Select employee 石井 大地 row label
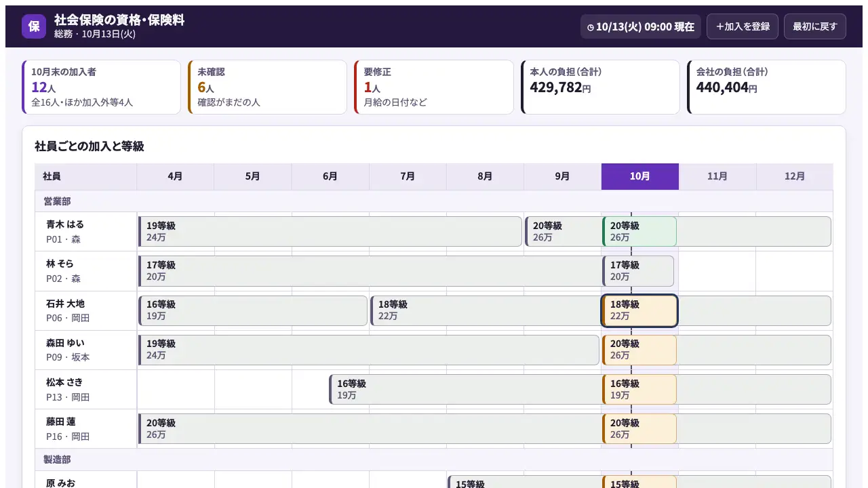868x488 pixels. point(86,310)
